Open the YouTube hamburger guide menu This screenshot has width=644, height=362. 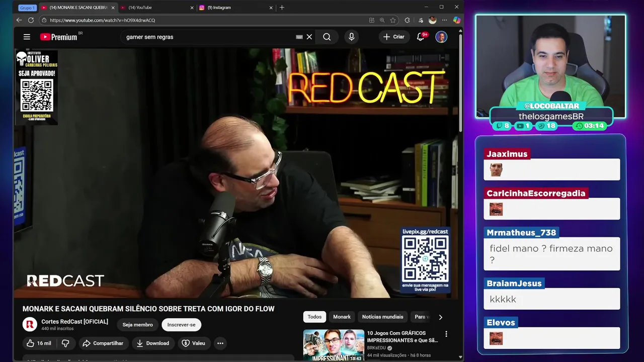(27, 37)
